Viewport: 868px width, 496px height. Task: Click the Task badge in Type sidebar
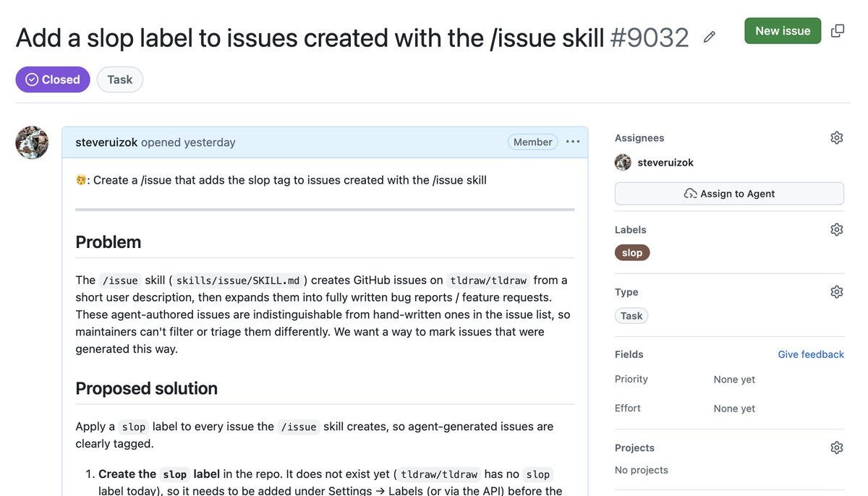tap(631, 315)
